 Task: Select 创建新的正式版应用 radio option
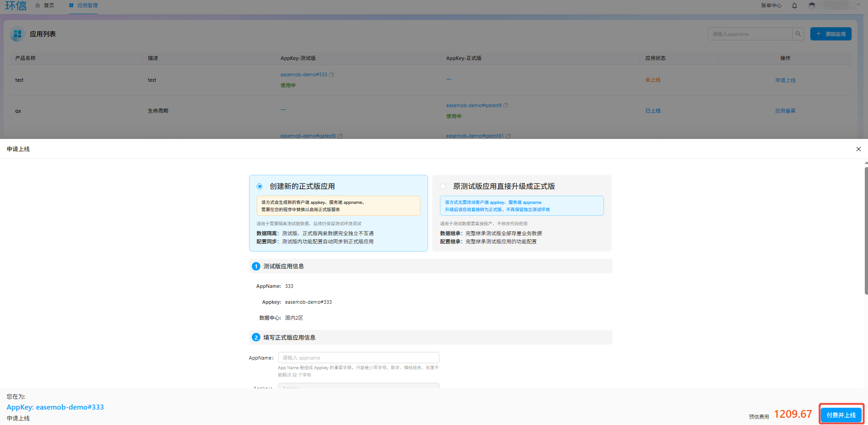pos(259,187)
